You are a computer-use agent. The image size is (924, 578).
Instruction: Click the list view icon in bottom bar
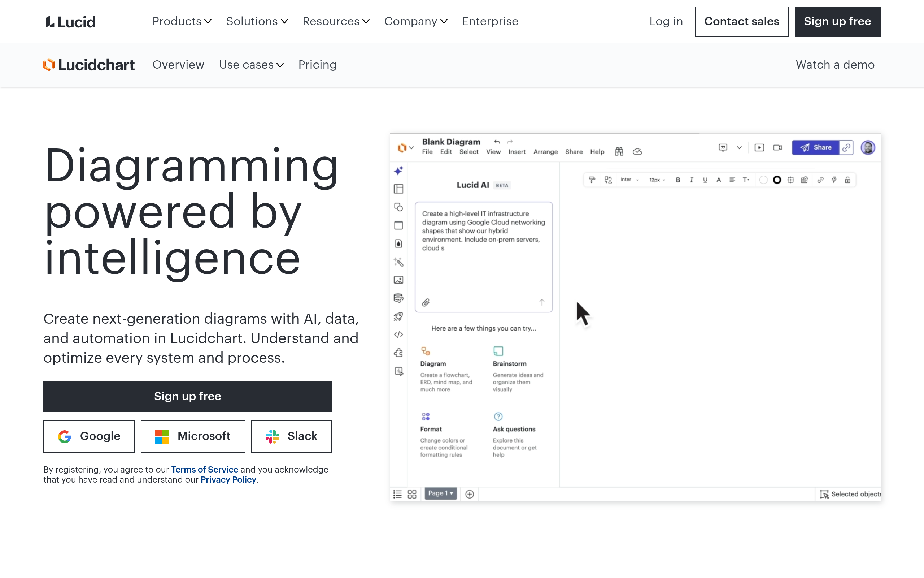tap(397, 494)
